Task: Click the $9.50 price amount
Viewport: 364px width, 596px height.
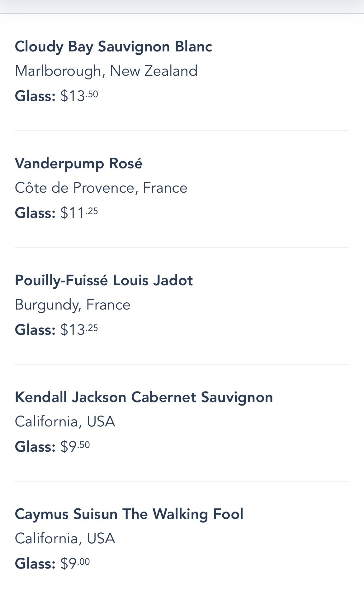Action: [x=75, y=446]
